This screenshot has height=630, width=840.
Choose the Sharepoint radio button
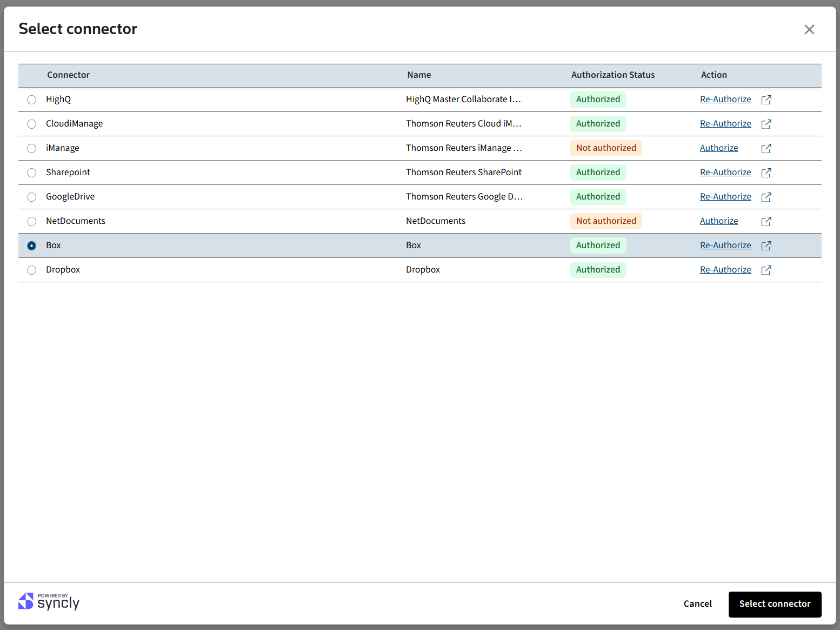32,173
